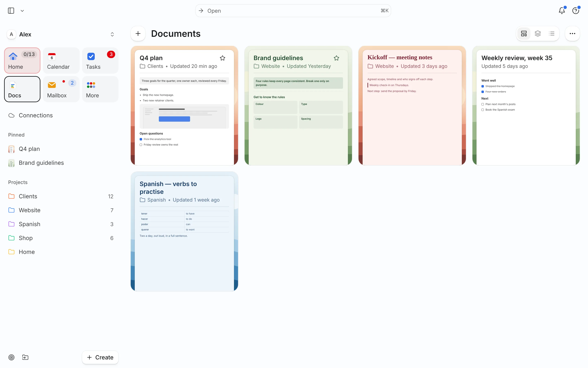Click the target icon at sidebar bottom
Viewport: 588px width, 368px height.
(x=11, y=357)
